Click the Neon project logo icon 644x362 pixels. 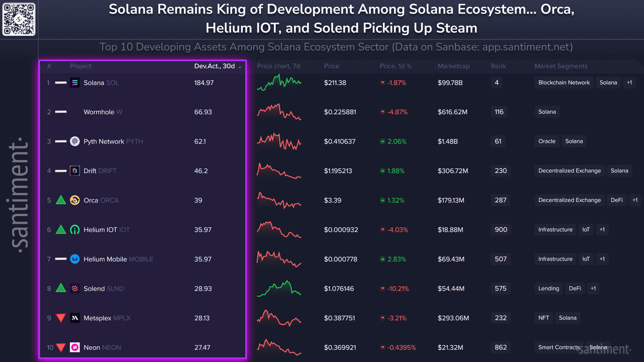[75, 347]
